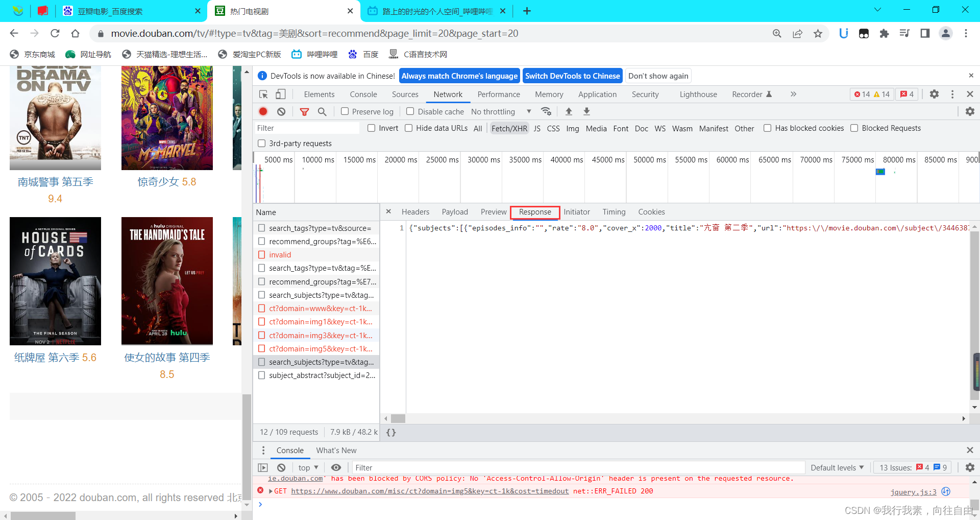Open network search magnifier
Image resolution: width=980 pixels, height=520 pixels.
[x=322, y=111]
